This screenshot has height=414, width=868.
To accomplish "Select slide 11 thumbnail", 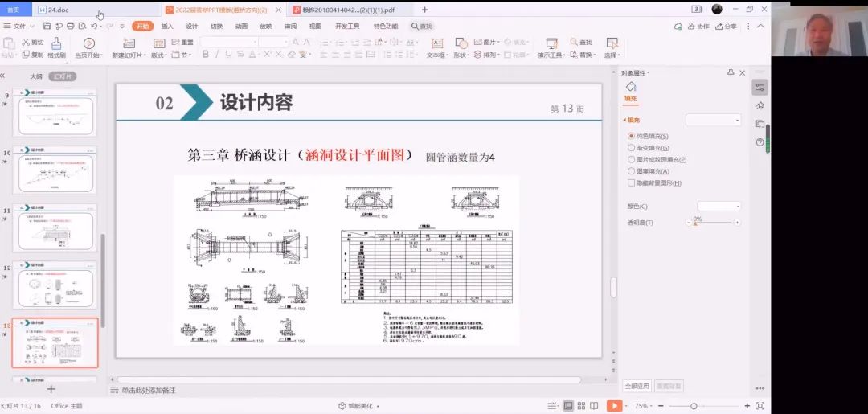I will coord(55,227).
